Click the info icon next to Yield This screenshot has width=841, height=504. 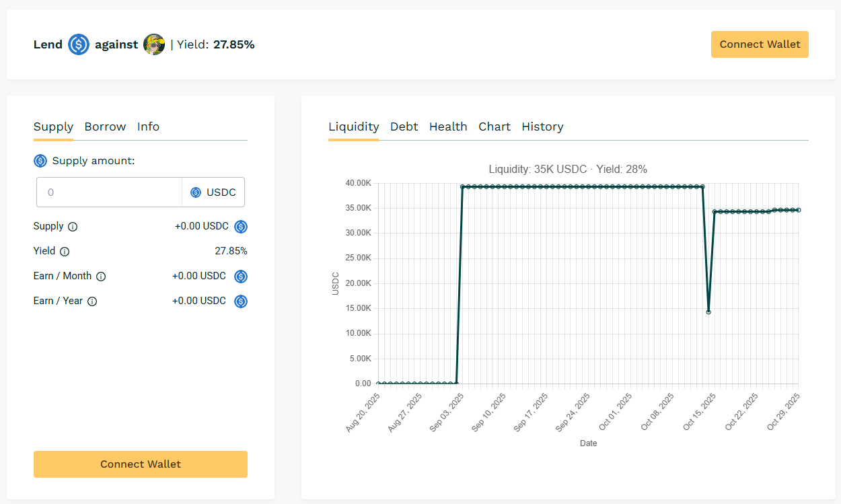(x=65, y=252)
